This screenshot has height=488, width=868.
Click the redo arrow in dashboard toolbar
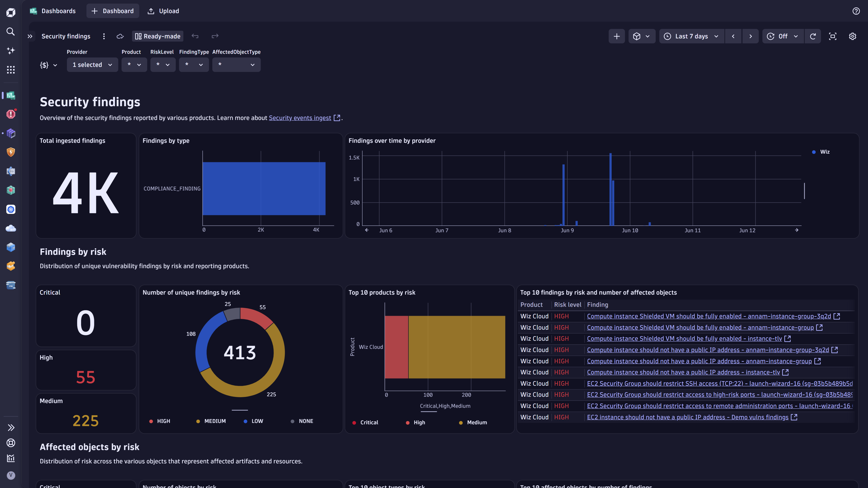click(x=215, y=36)
